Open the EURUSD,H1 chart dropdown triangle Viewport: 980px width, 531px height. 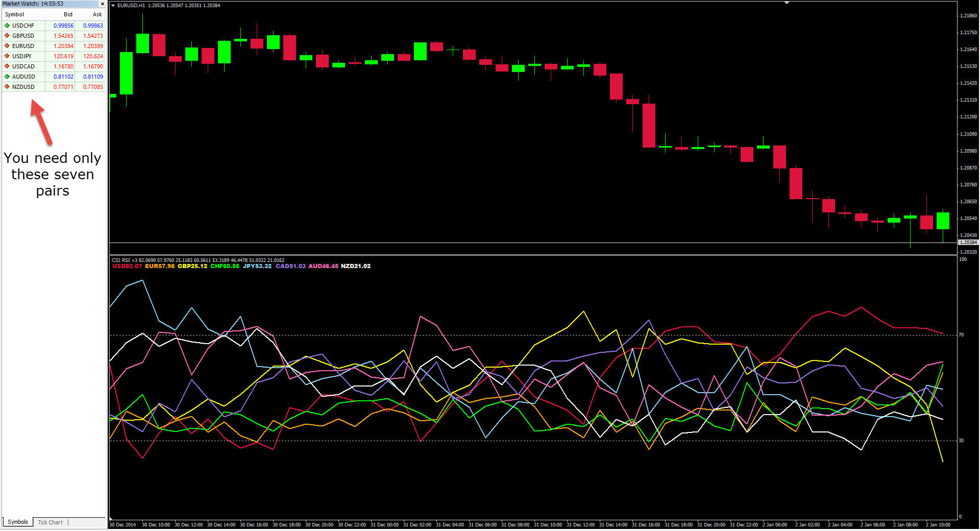(x=113, y=6)
